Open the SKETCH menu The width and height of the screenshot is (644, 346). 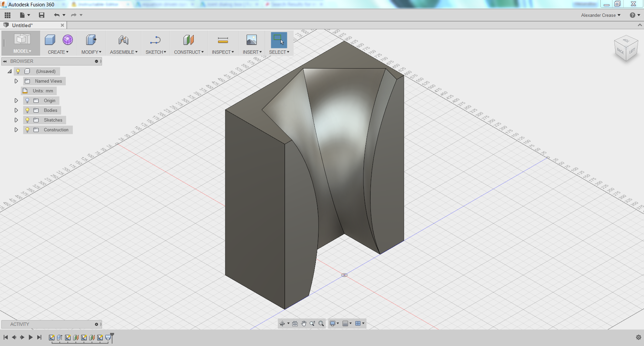click(156, 52)
